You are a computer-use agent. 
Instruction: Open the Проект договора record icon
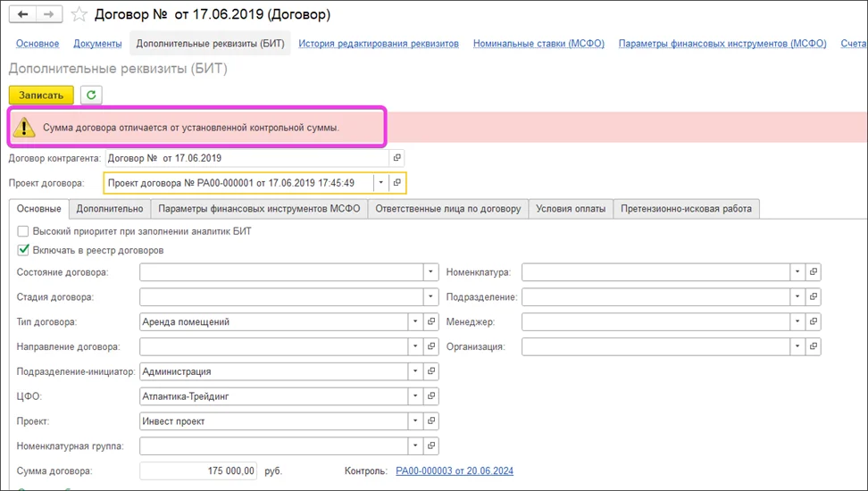pyautogui.click(x=397, y=183)
